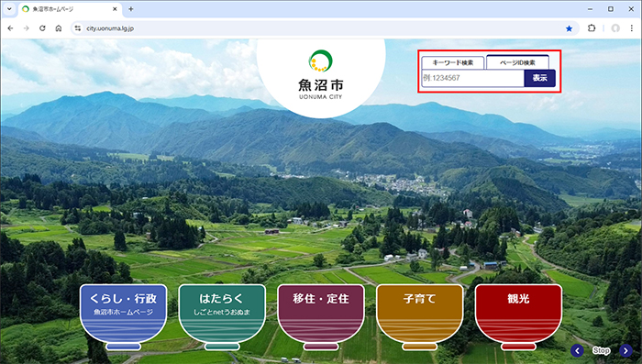Open the browser profile avatar
This screenshot has width=642, height=364.
[x=615, y=28]
